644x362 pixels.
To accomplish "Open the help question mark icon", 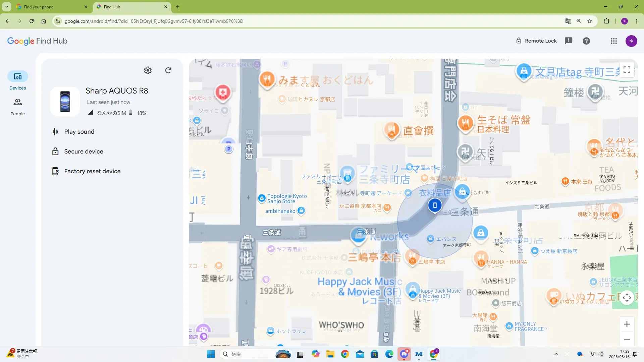I will pyautogui.click(x=586, y=41).
